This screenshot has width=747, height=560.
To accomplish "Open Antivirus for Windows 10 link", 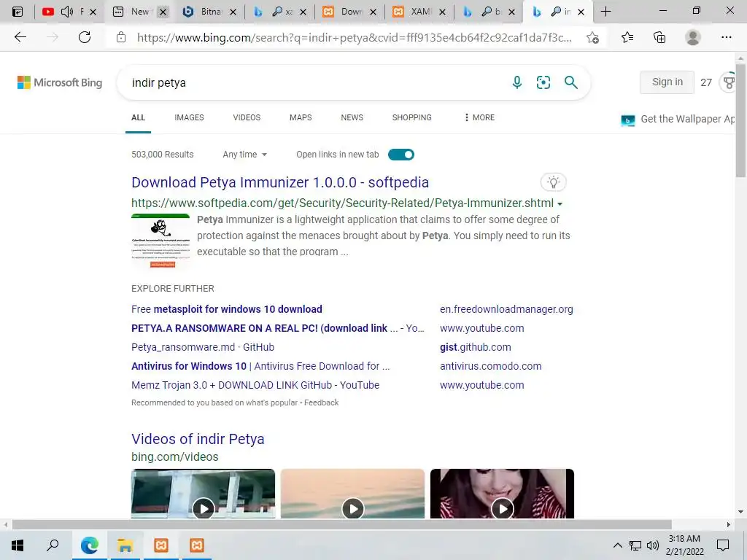I will (x=260, y=366).
